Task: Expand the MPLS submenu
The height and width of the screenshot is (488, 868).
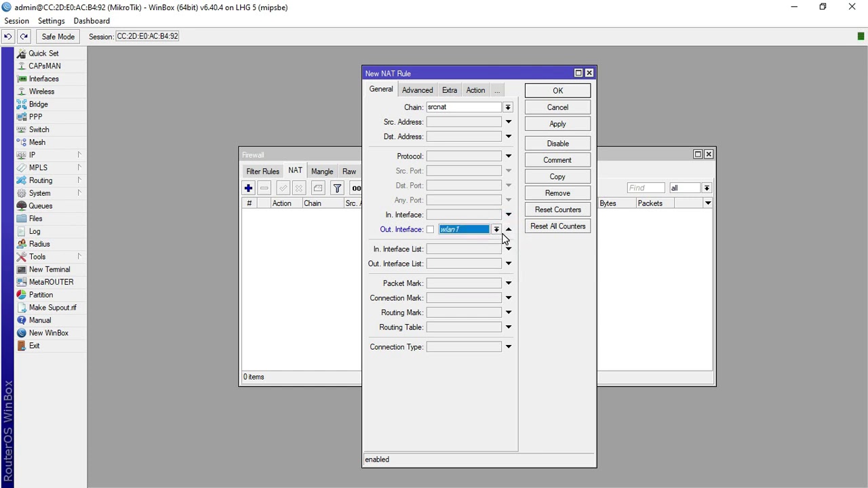Action: pyautogui.click(x=50, y=167)
